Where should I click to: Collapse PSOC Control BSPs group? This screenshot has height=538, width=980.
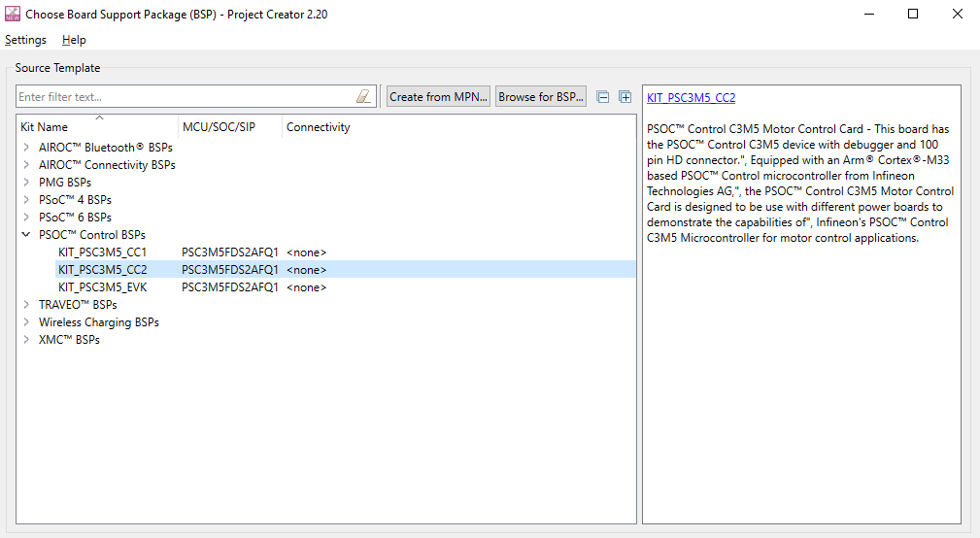click(26, 235)
